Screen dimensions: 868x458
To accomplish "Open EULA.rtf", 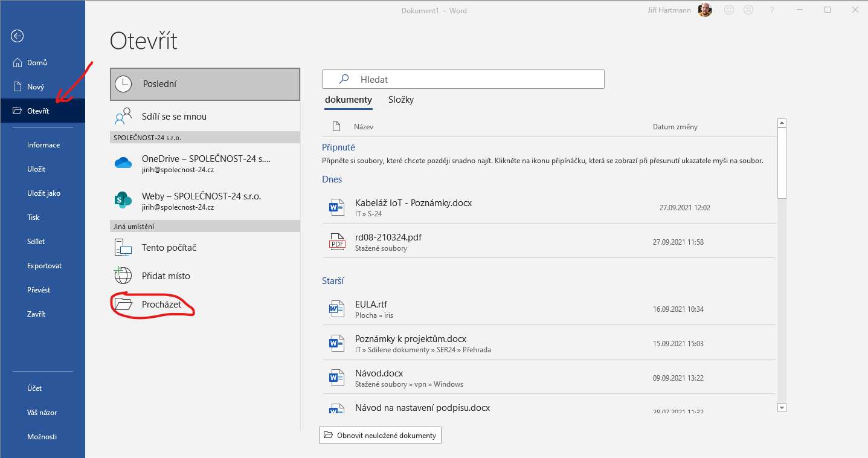I will click(x=550, y=309).
